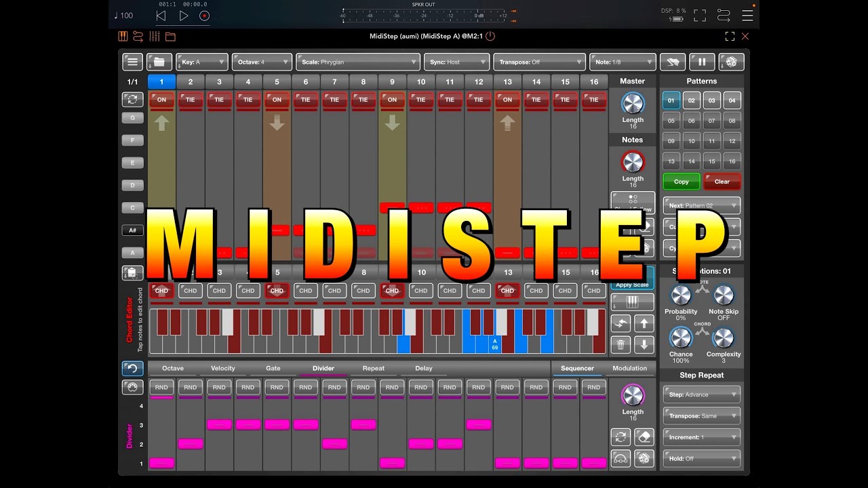Image resolution: width=868 pixels, height=488 pixels.
Task: Switch to the Delay tab
Action: (x=424, y=369)
